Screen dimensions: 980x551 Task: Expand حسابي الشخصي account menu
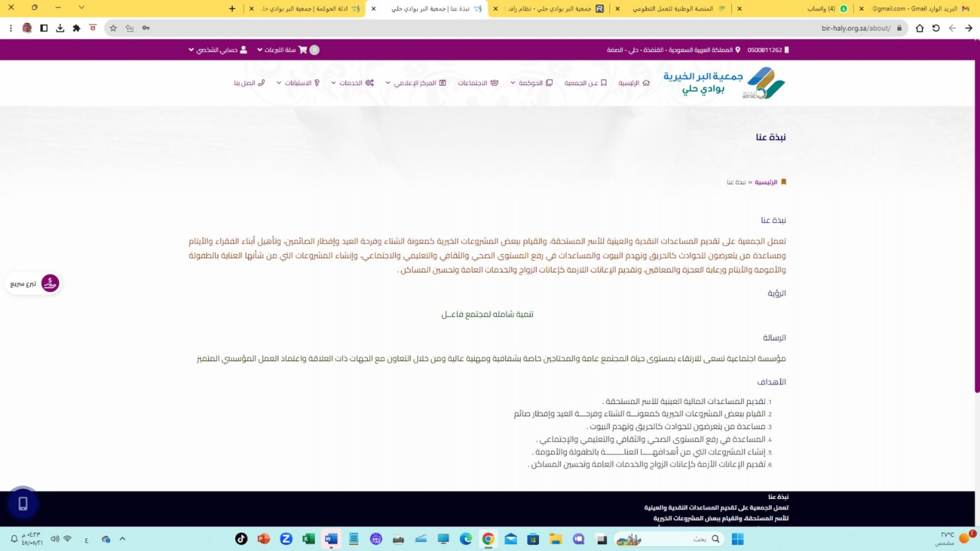tap(218, 50)
